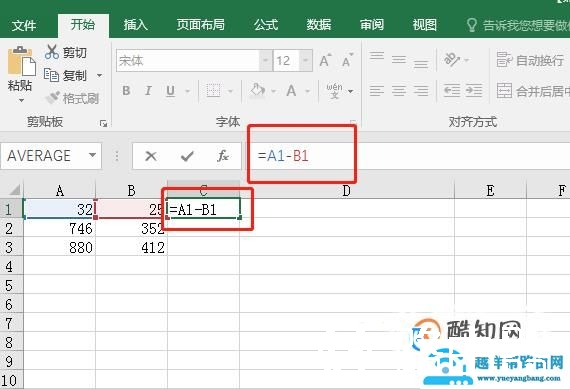Viewport: 570px width, 389px height.
Task: Open the Copy options arrow
Action: (x=99, y=76)
